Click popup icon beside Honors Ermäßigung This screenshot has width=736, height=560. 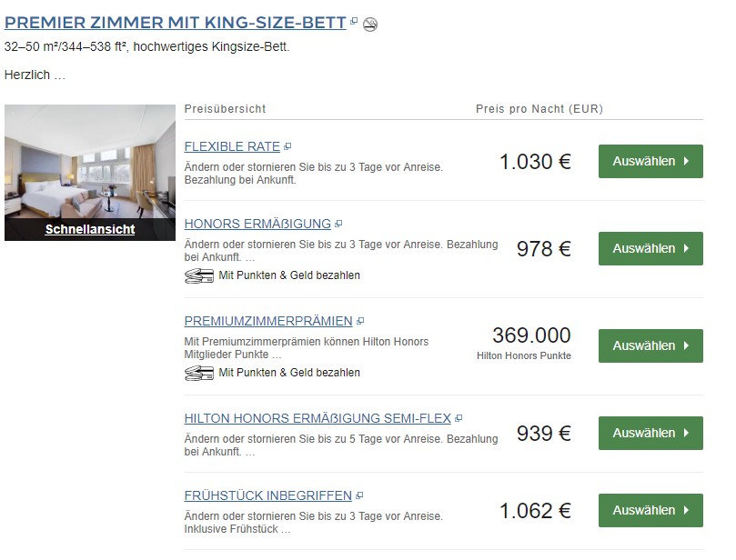(338, 223)
